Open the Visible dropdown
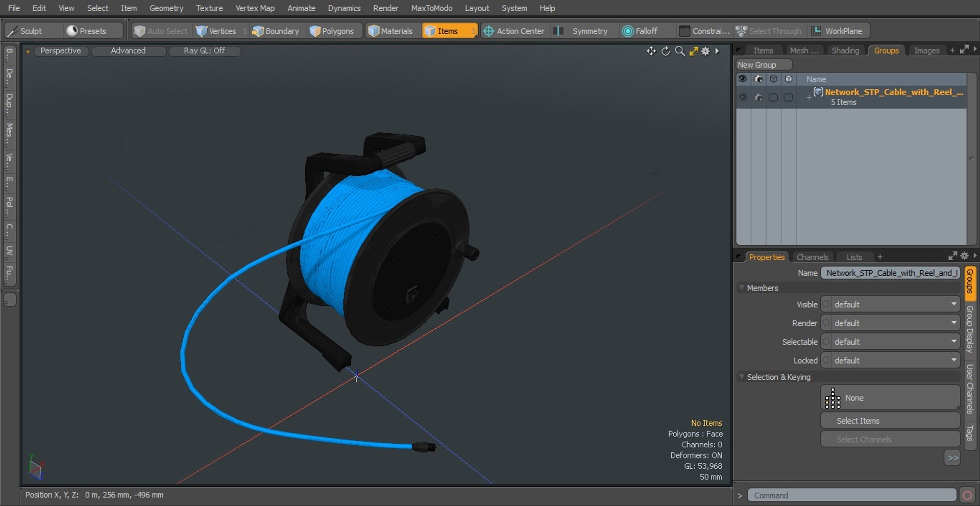The height and width of the screenshot is (506, 980). [890, 304]
